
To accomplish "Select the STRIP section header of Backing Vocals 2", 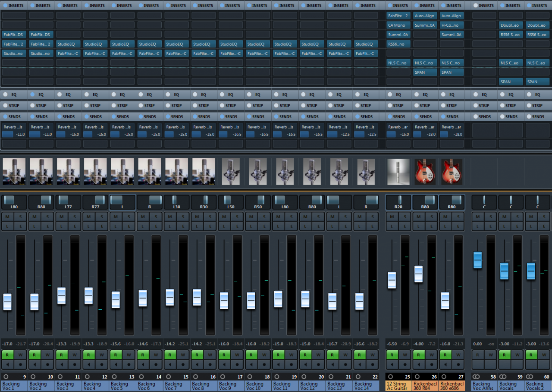I will [x=538, y=106].
